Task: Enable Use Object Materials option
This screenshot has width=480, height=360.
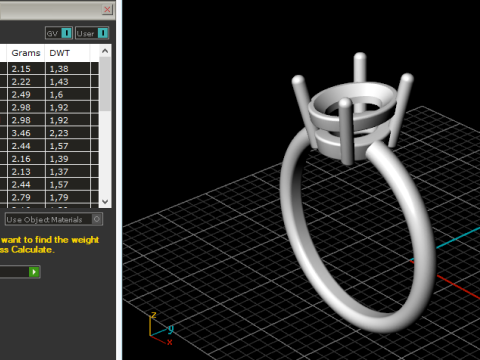Action: coord(54,219)
